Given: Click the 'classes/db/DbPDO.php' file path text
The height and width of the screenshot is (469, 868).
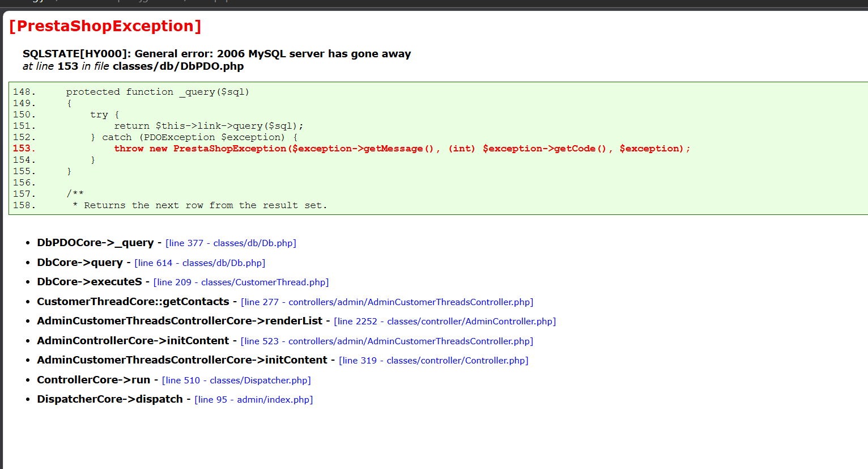Looking at the screenshot, I should click(178, 66).
